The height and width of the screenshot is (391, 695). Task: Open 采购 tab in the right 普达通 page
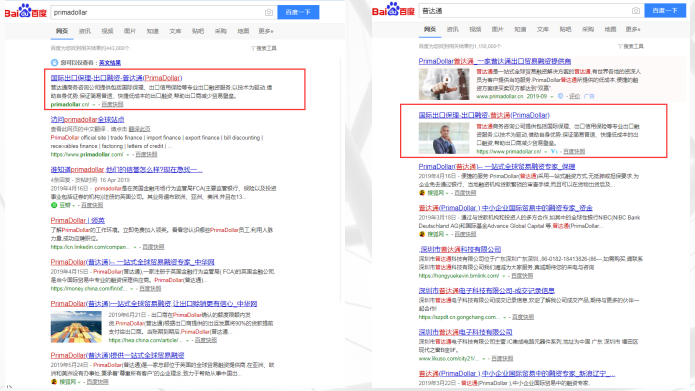pos(588,29)
